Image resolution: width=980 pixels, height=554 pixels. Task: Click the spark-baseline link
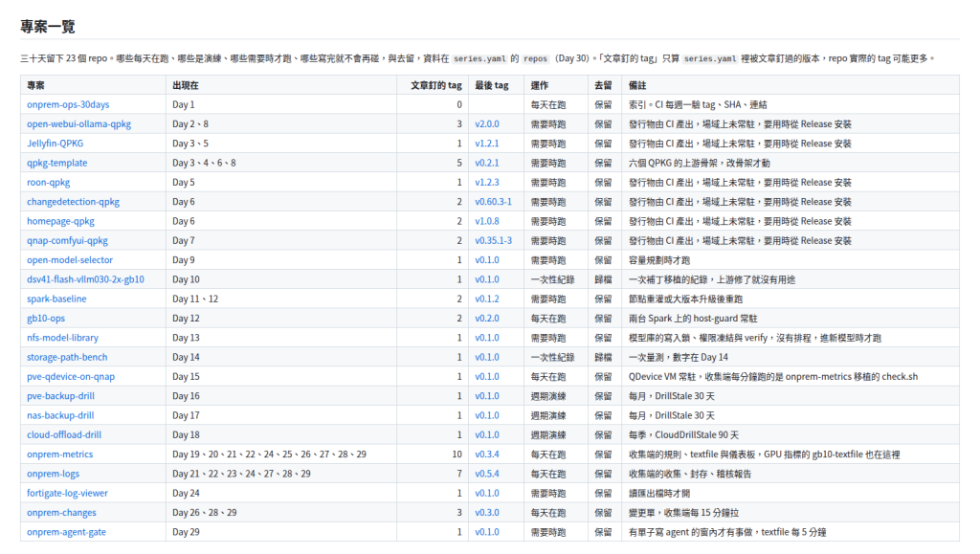click(x=56, y=298)
